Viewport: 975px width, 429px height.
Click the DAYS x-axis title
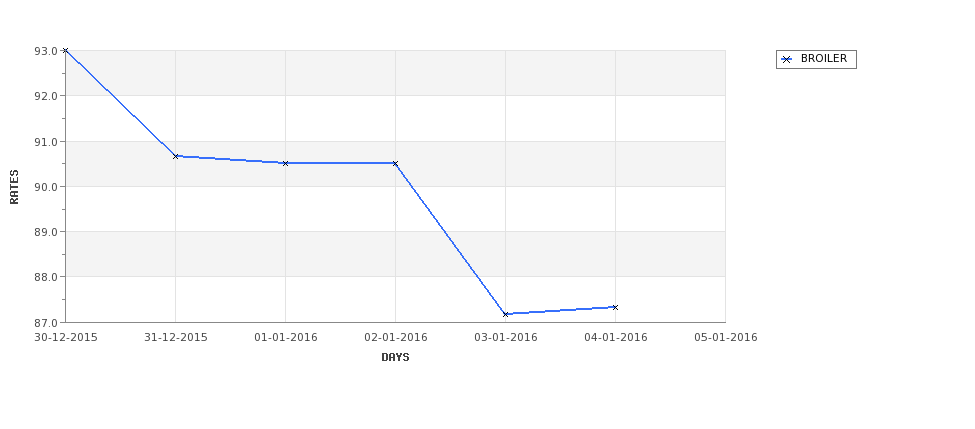point(395,357)
